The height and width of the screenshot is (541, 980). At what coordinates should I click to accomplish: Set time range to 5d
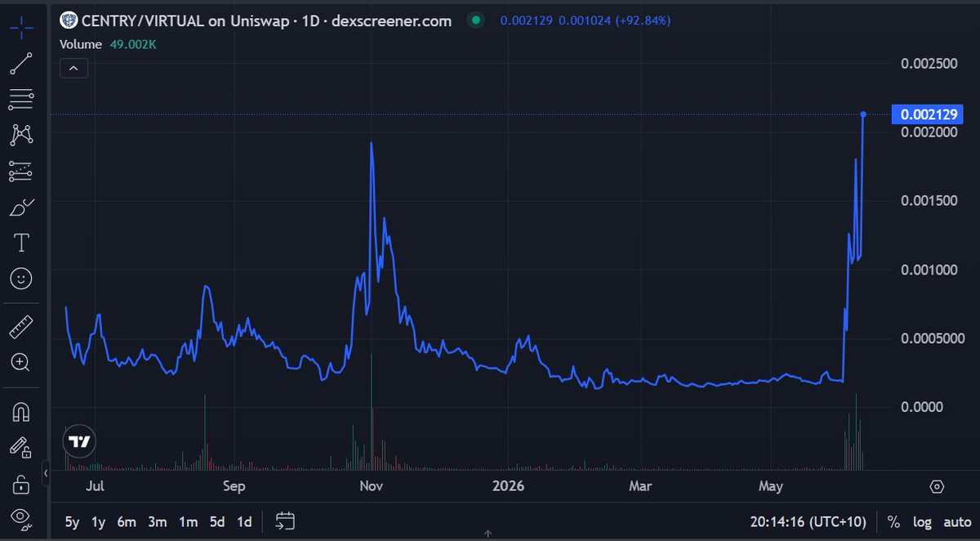[x=216, y=521]
